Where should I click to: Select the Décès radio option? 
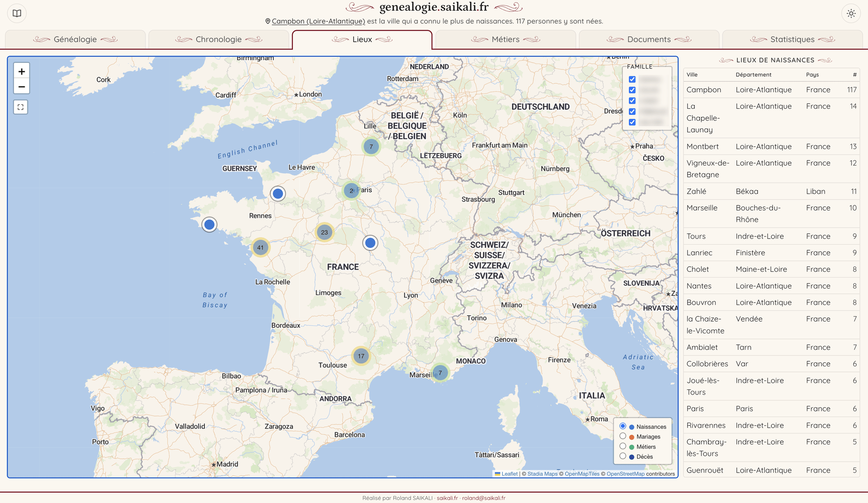tap(623, 456)
